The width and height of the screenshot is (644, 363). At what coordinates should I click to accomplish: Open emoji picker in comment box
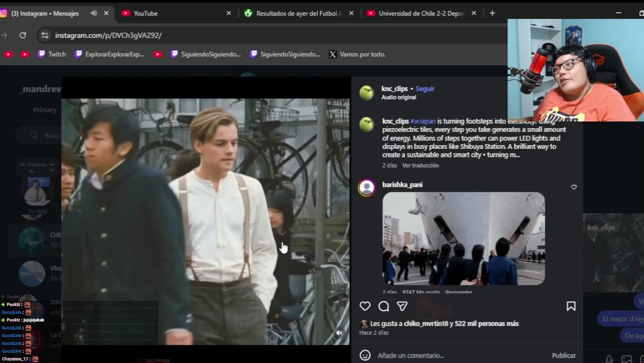[x=365, y=355]
